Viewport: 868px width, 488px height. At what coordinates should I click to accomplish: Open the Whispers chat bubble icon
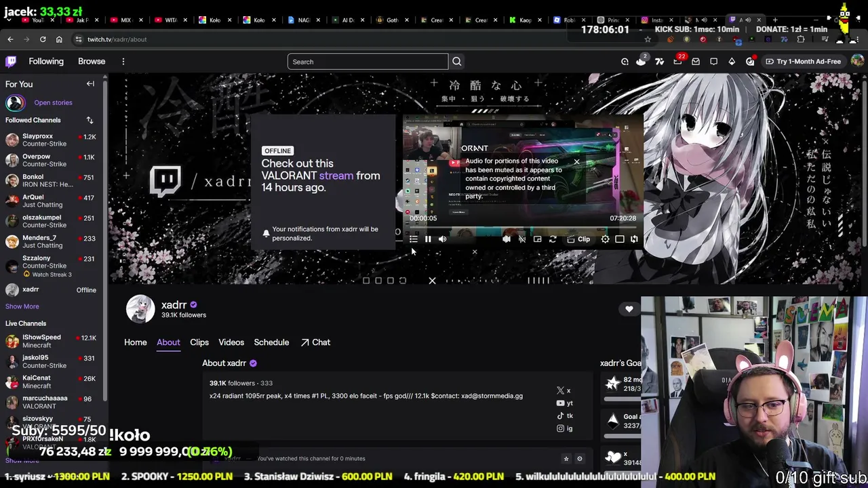[713, 62]
